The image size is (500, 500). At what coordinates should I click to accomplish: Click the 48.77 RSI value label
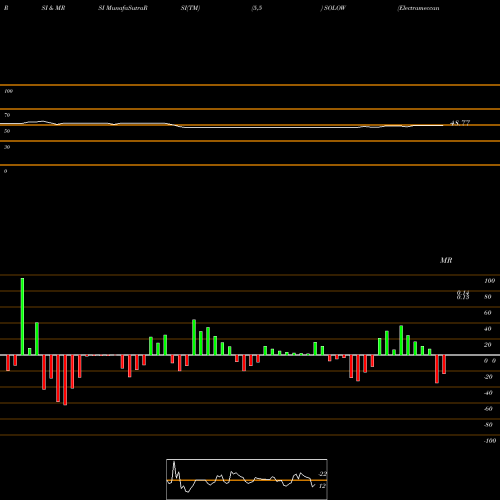(x=460, y=123)
